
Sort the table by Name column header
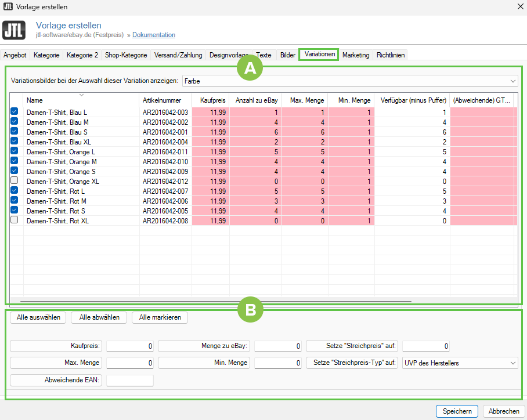pyautogui.click(x=81, y=100)
